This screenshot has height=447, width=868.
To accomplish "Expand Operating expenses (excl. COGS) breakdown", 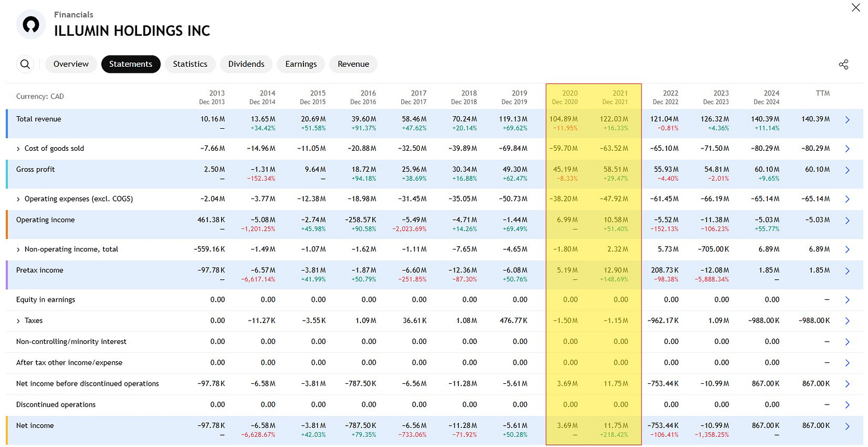I will click(x=18, y=199).
